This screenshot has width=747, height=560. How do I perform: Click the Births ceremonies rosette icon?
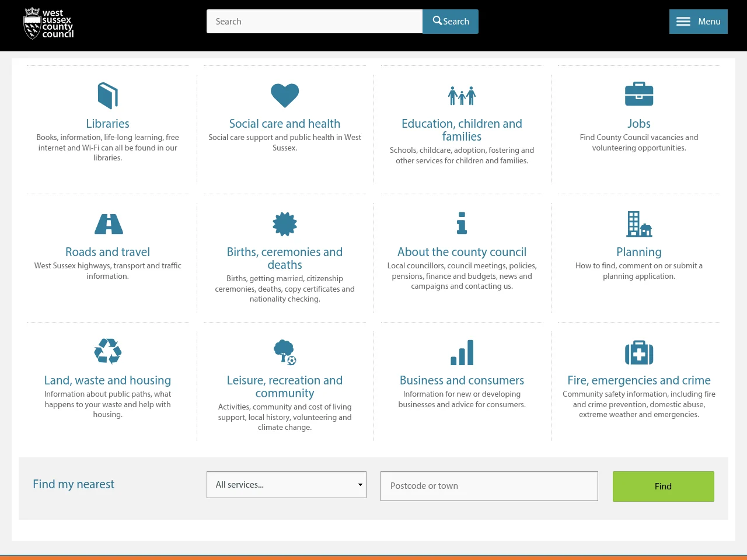(x=285, y=224)
